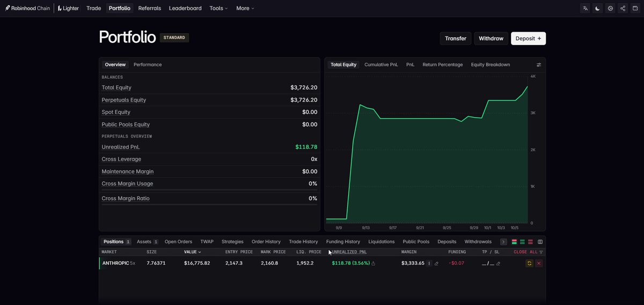This screenshot has width=644, height=305.
Task: Edit margin pencil icon for ANTHROPIC
Action: 436,264
